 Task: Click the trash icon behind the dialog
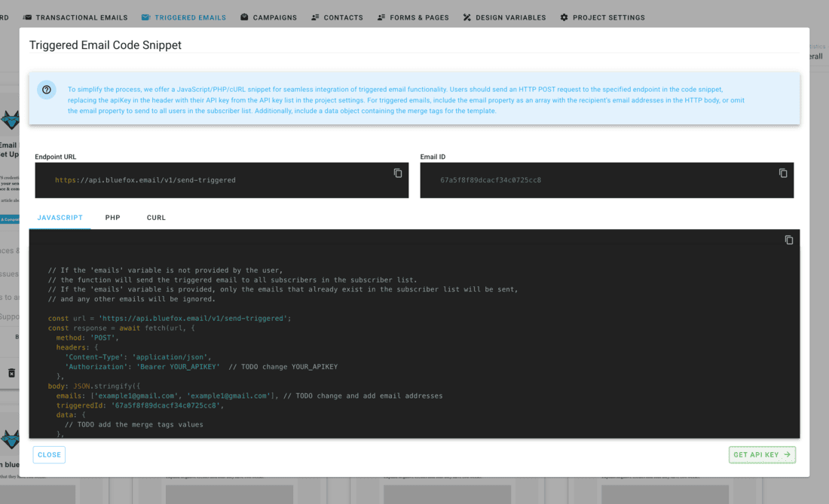click(x=11, y=373)
